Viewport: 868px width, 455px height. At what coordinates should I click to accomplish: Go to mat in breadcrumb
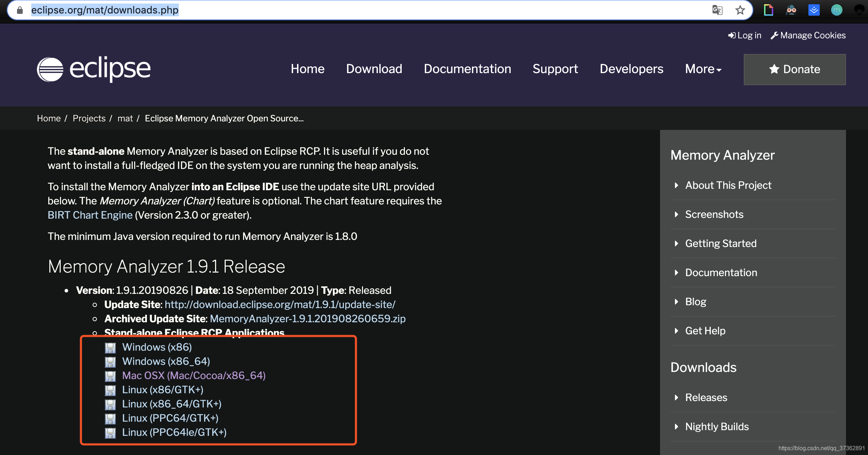(x=125, y=118)
